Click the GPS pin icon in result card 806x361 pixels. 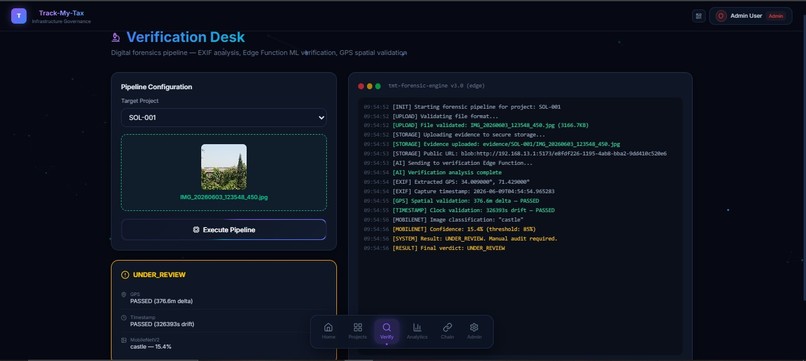point(124,295)
